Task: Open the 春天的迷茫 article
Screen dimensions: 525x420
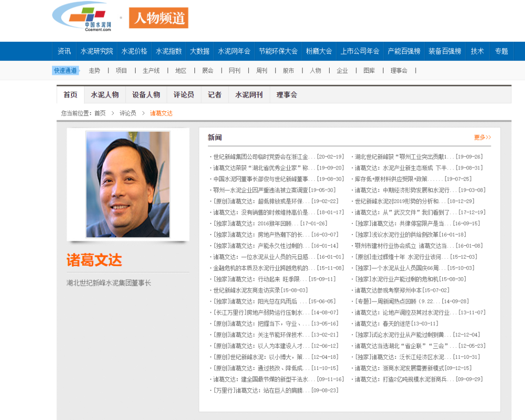Action: pos(396,324)
